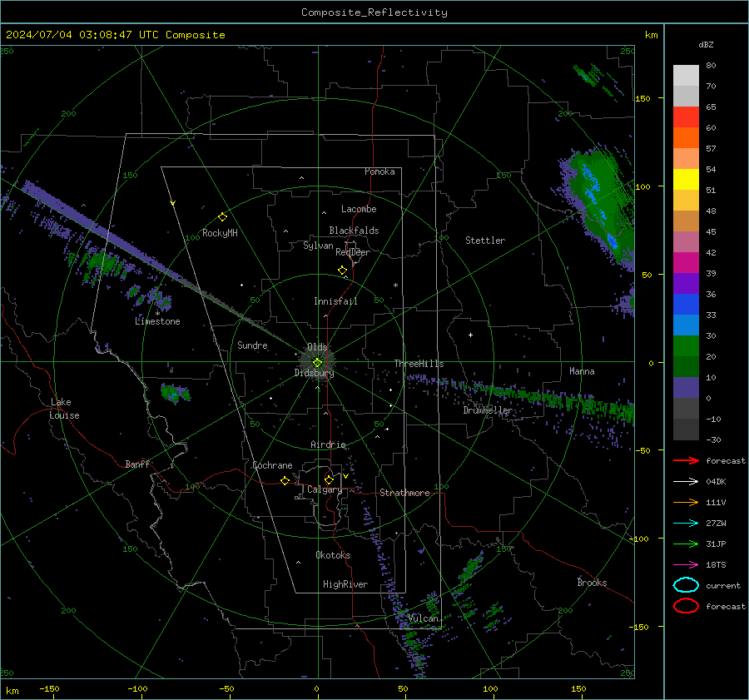749x700 pixels.
Task: Click the Lake Louise label
Action: [x=65, y=409]
